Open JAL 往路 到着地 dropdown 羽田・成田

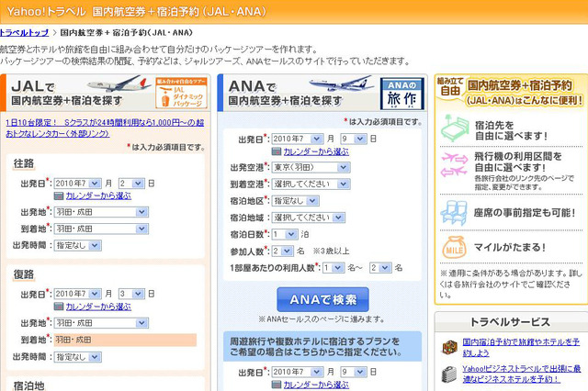(101, 229)
